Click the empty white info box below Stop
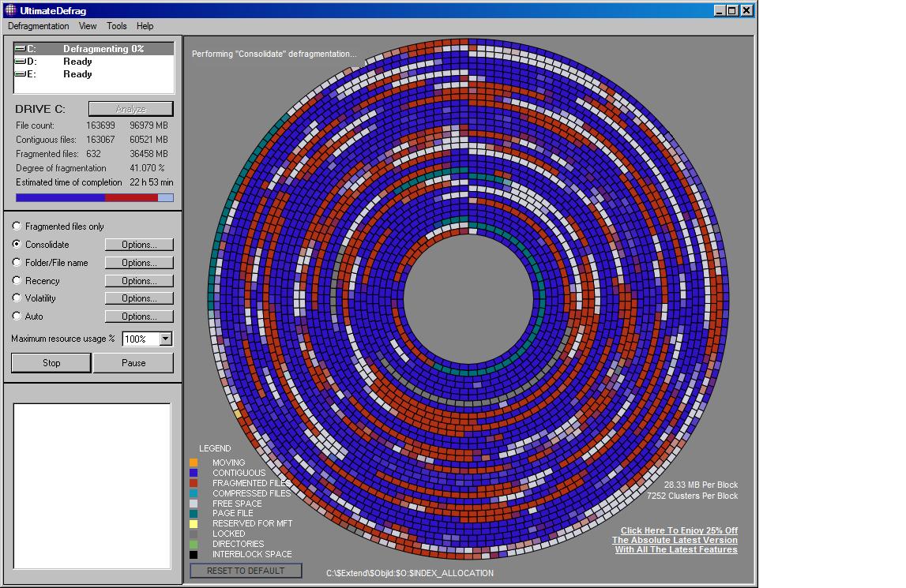906x588 pixels. click(92, 486)
